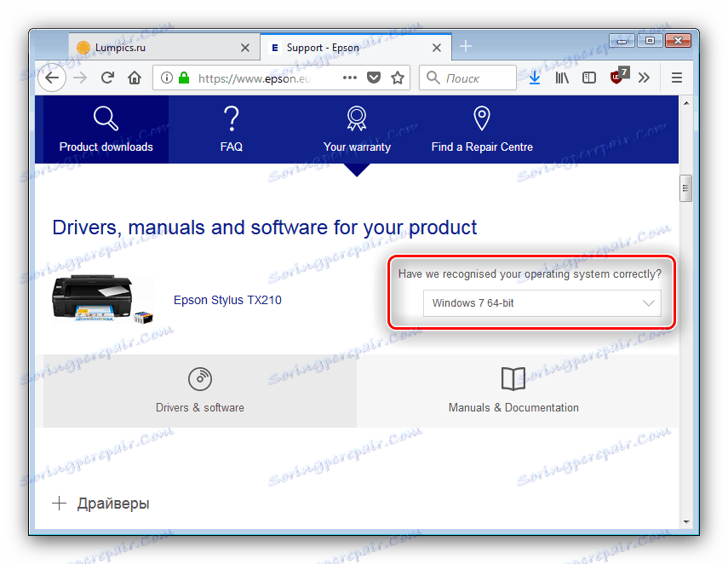Close the Support - Epson tab
The width and height of the screenshot is (728, 564).
437,48
